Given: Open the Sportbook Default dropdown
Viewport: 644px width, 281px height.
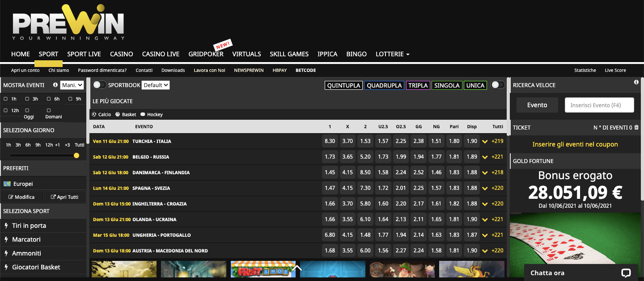Looking at the screenshot, I should tap(156, 85).
